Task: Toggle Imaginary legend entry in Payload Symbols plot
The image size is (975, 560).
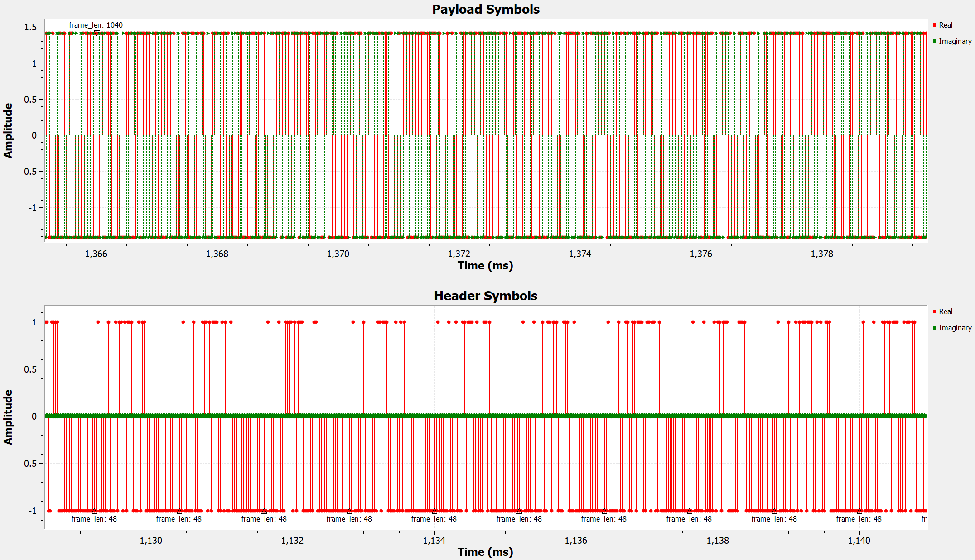Action: click(955, 42)
